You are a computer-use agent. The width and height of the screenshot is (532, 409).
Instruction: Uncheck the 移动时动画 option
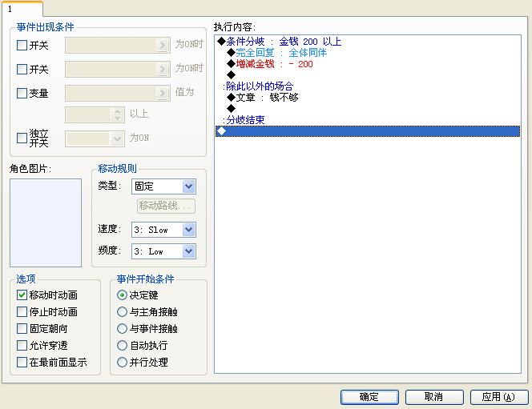[x=22, y=295]
